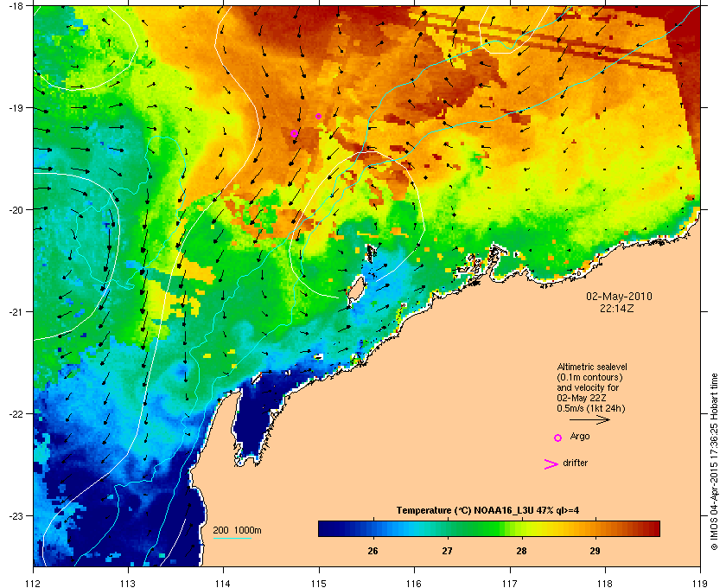This screenshot has height=588, width=726.
Task: Click the latitude label '-20'
Action: [x=16, y=210]
